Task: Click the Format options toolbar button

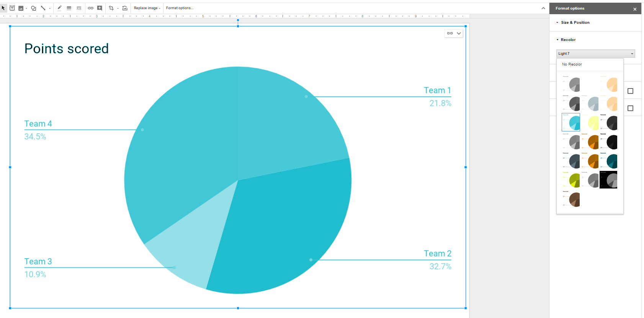Action: [x=180, y=8]
